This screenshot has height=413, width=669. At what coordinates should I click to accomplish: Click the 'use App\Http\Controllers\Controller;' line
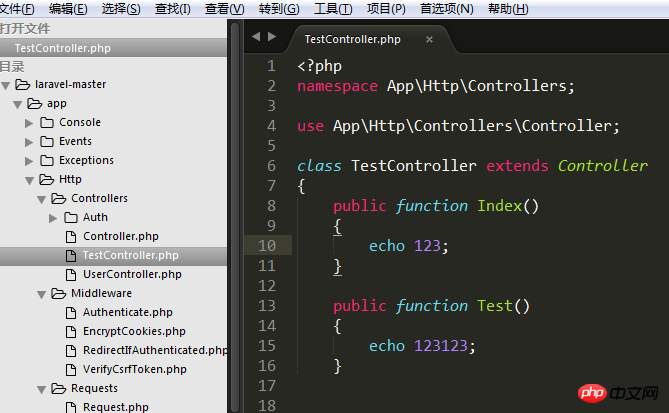coord(458,126)
